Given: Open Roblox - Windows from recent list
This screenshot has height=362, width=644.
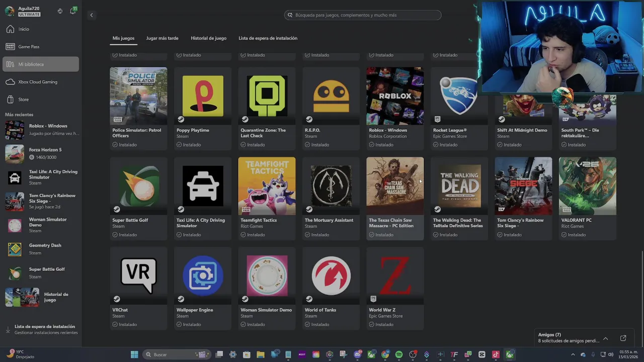Looking at the screenshot, I should (x=41, y=130).
